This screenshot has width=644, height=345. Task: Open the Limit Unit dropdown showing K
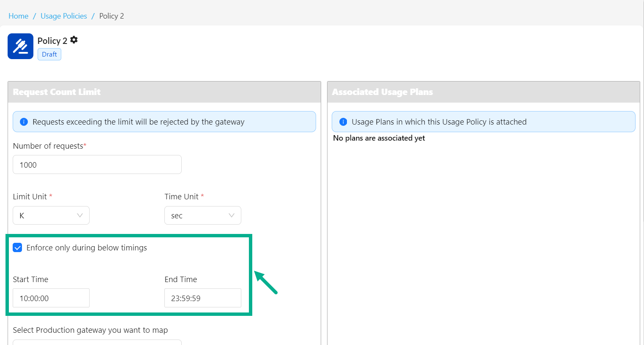click(51, 215)
